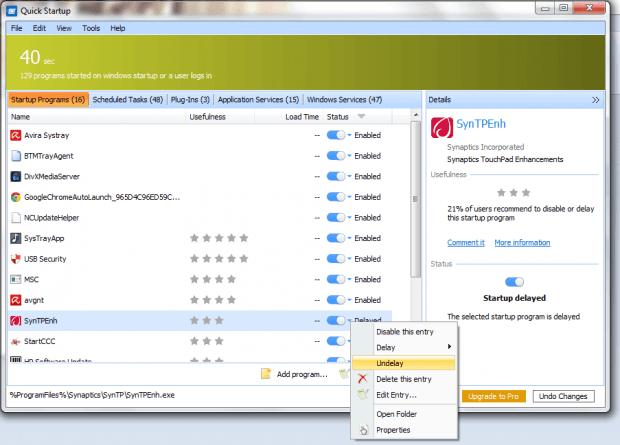620x445 pixels.
Task: Choose Disable this entry
Action: point(405,331)
